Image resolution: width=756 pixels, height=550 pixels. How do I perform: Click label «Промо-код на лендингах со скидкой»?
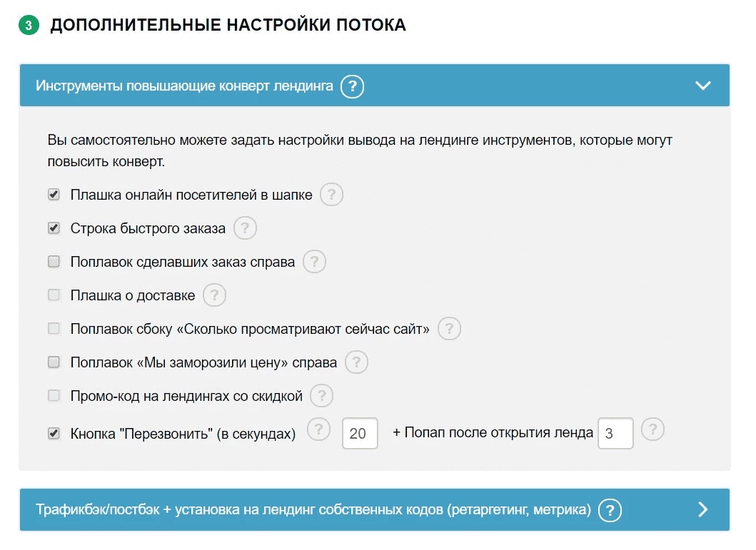tap(186, 396)
